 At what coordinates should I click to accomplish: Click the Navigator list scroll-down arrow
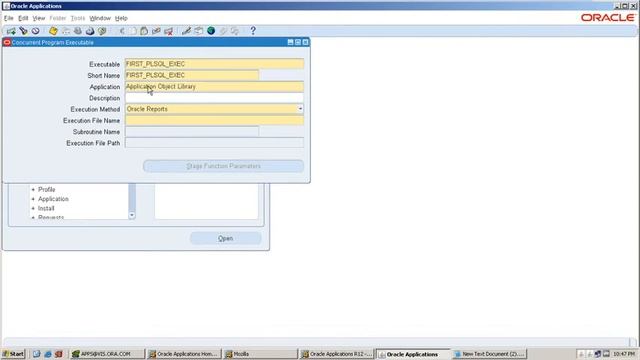132,215
